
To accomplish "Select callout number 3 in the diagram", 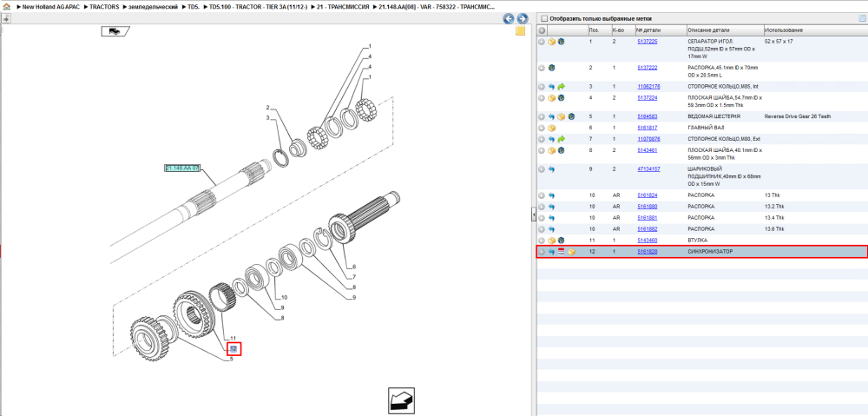I will pos(267,118).
